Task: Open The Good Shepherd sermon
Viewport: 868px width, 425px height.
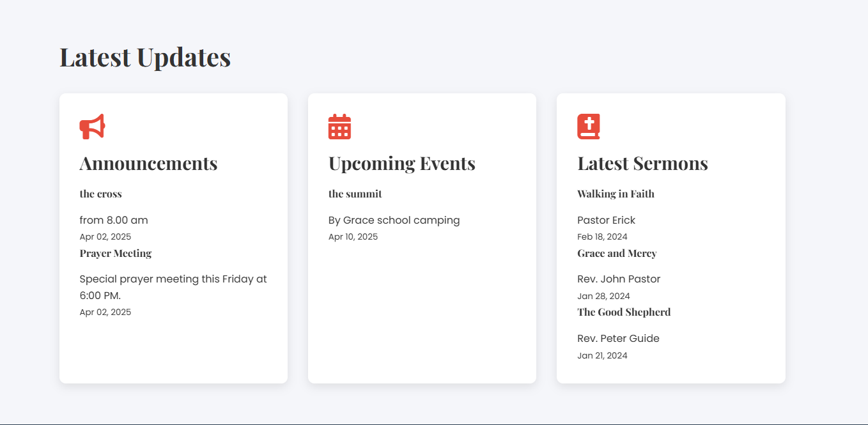Action: click(x=624, y=312)
